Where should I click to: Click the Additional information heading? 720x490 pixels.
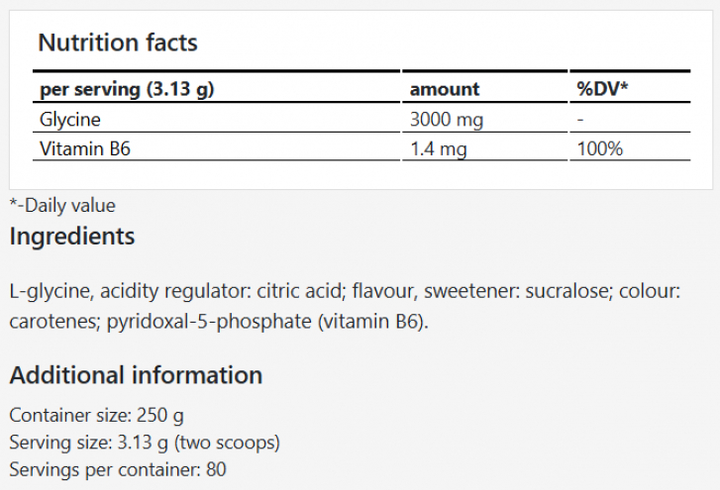pyautogui.click(x=136, y=375)
